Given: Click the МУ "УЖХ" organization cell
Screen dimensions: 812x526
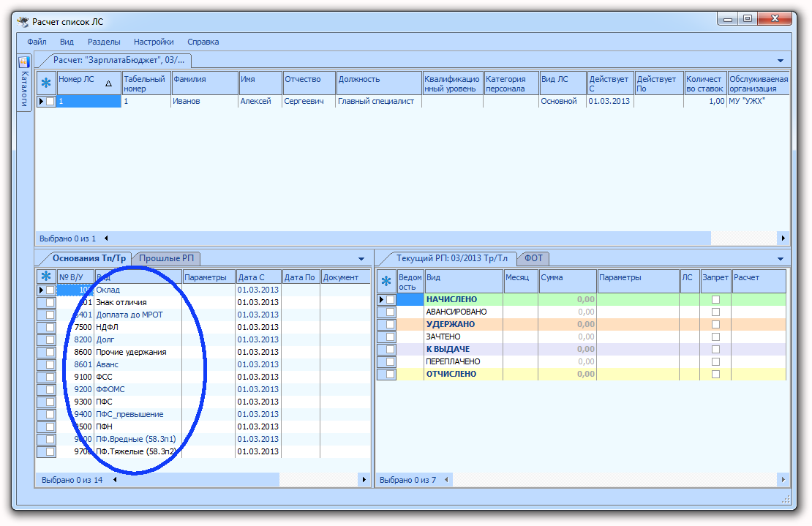Looking at the screenshot, I should point(758,102).
